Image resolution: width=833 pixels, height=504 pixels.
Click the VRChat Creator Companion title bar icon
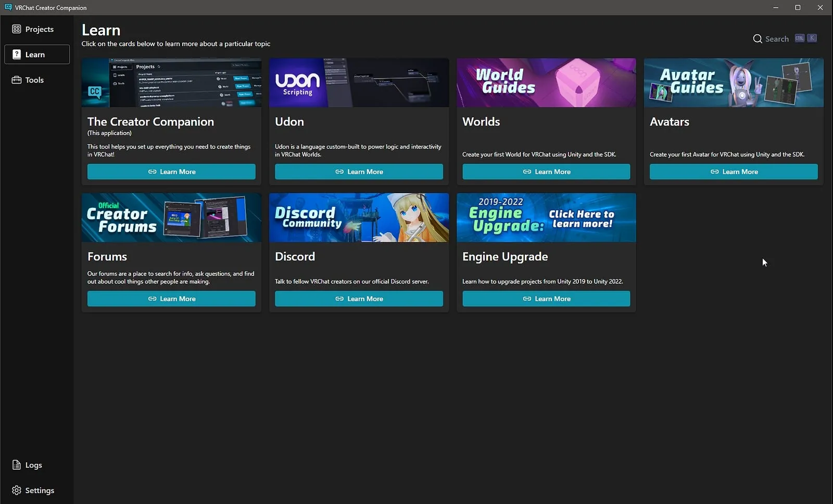tap(8, 7)
